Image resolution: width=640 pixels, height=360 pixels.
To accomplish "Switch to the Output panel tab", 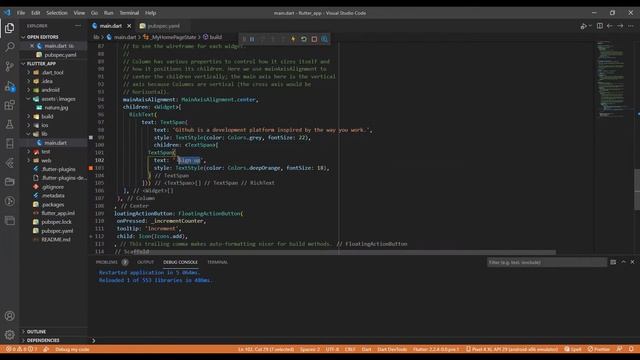I will point(145,262).
